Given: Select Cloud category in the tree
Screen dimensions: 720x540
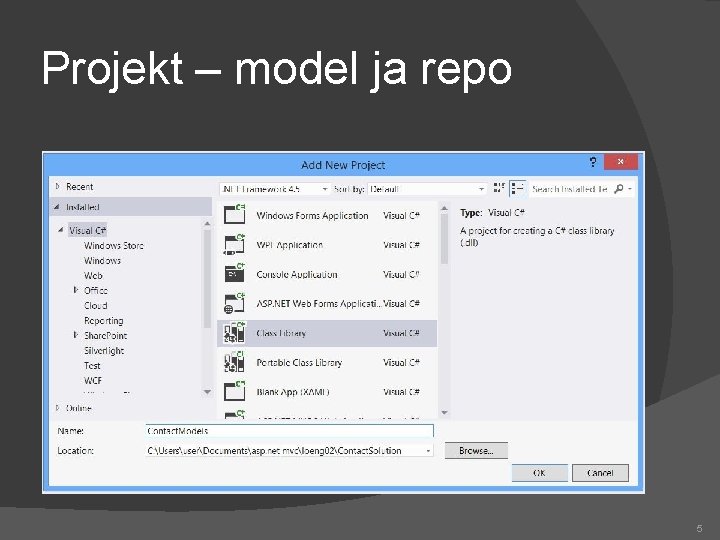Looking at the screenshot, I should pyautogui.click(x=96, y=305).
